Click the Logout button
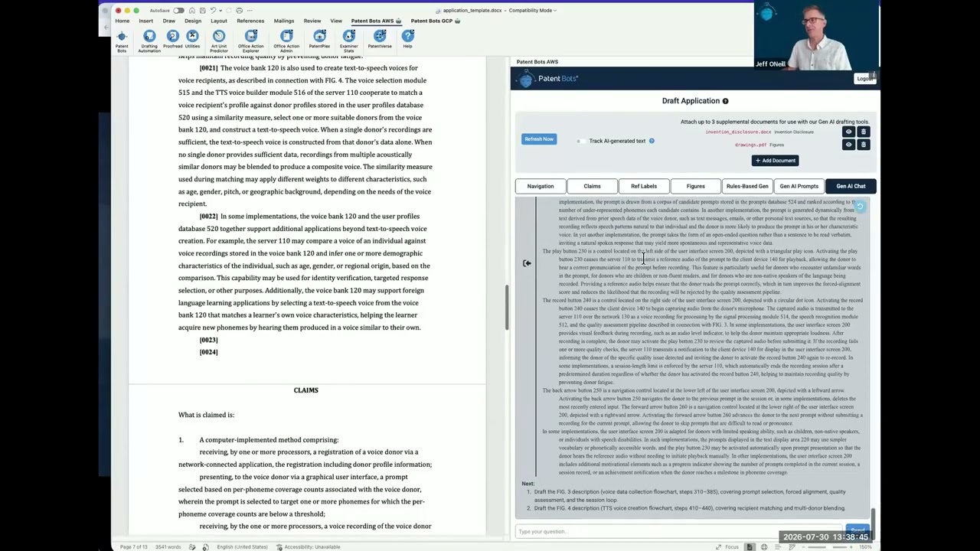 [864, 79]
